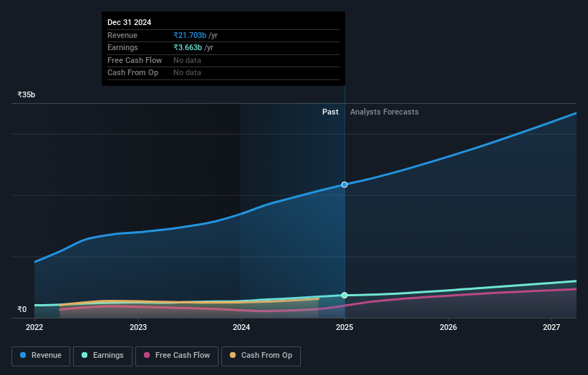
Task: Click the Analysts Forecasts label
Action: pos(385,112)
